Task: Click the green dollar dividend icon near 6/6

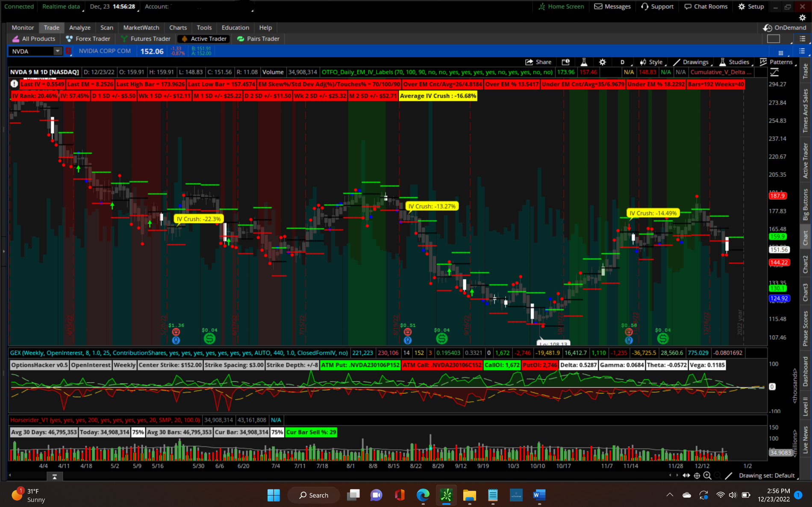Action: (209, 338)
